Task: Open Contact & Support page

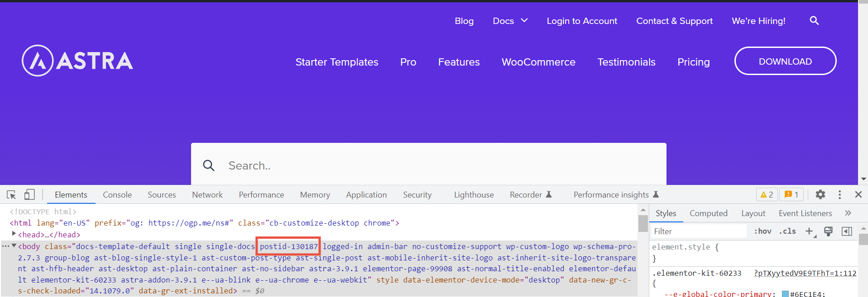Action: click(x=674, y=21)
